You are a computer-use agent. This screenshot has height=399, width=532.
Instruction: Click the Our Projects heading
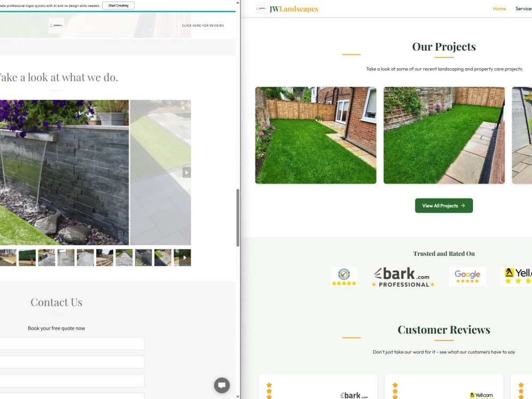(x=444, y=46)
